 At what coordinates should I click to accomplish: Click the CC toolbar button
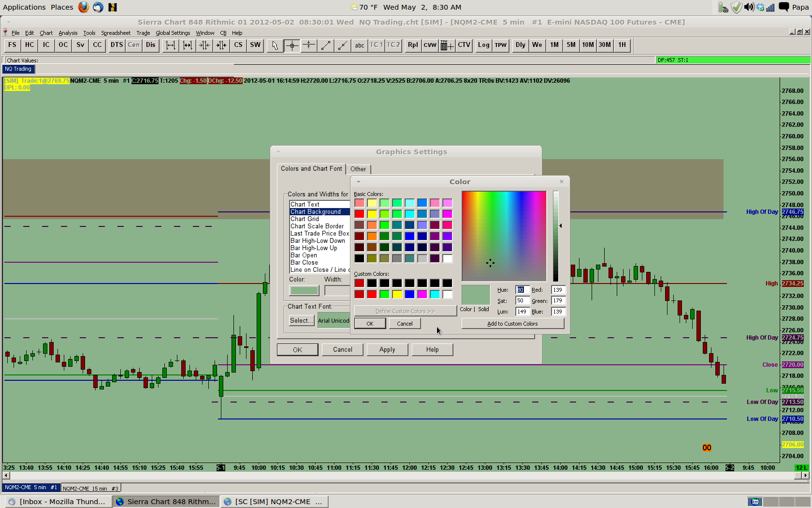pos(97,45)
